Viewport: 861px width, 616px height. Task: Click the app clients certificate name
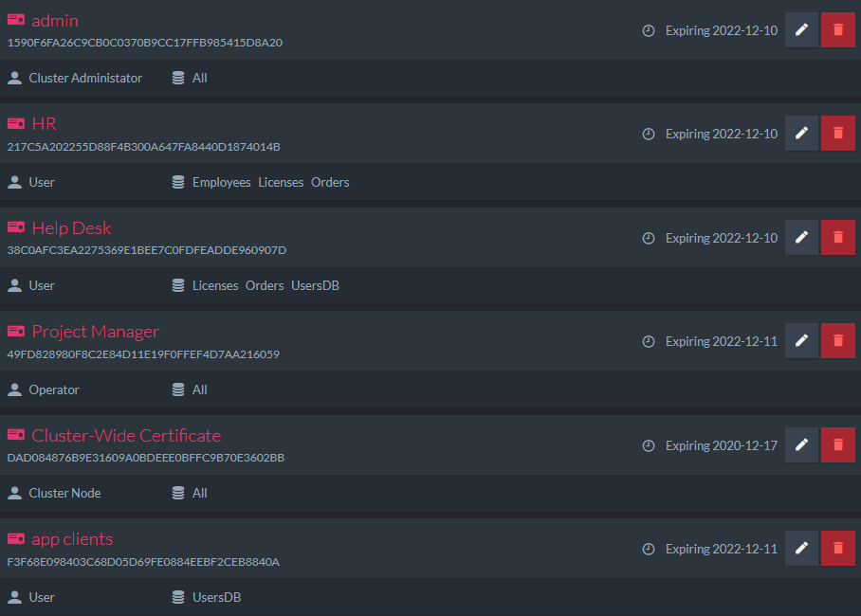(x=72, y=539)
